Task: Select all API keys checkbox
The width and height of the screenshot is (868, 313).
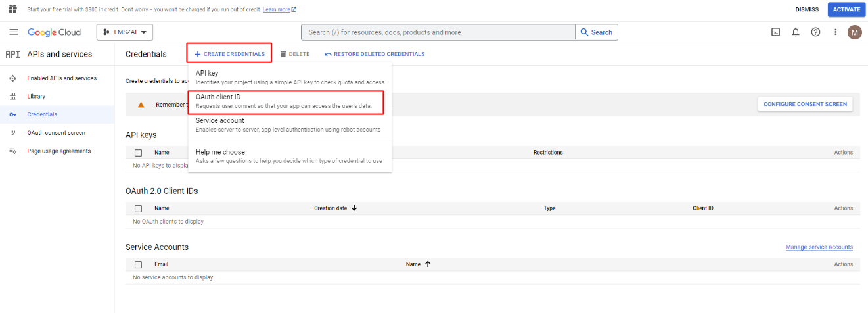Action: [x=138, y=153]
